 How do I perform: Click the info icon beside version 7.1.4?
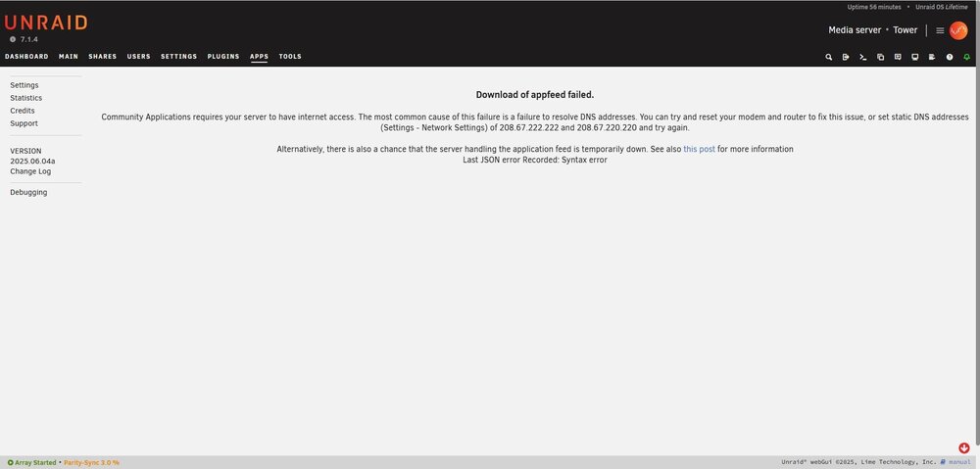(x=13, y=39)
